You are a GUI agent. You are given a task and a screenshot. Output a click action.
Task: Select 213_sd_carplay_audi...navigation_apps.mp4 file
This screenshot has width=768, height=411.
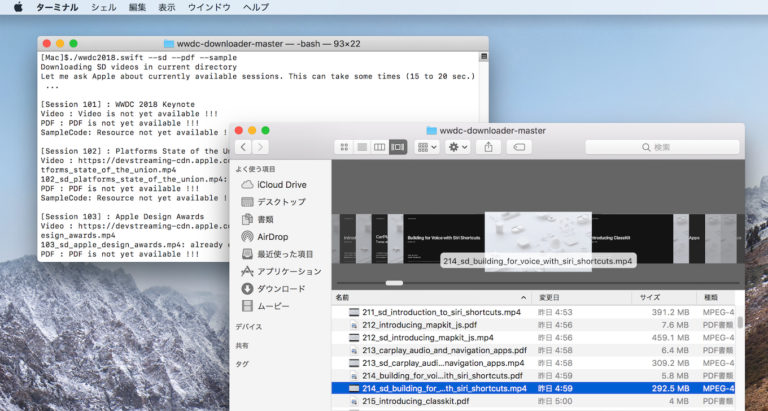pyautogui.click(x=533, y=363)
